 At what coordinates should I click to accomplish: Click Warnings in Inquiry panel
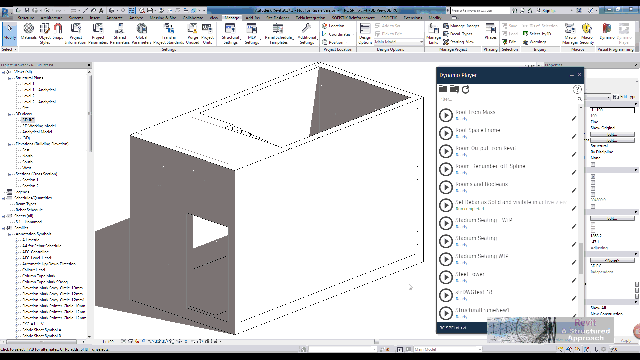535,42
